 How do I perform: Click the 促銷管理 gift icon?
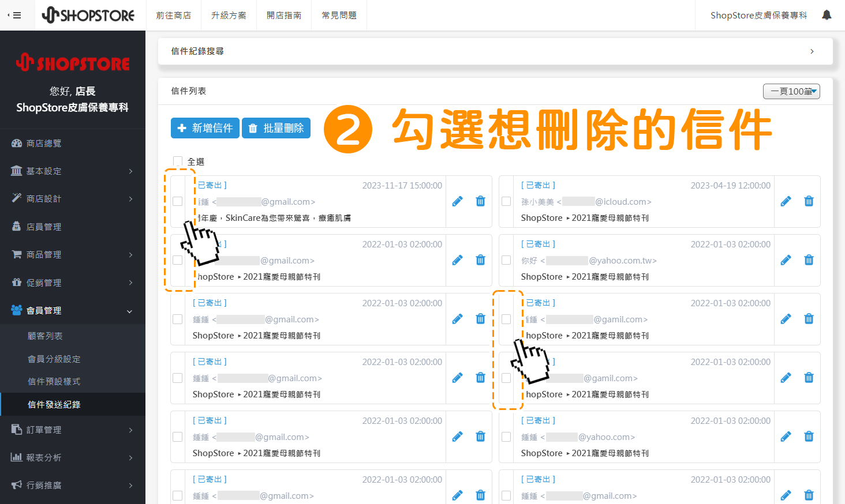17,283
